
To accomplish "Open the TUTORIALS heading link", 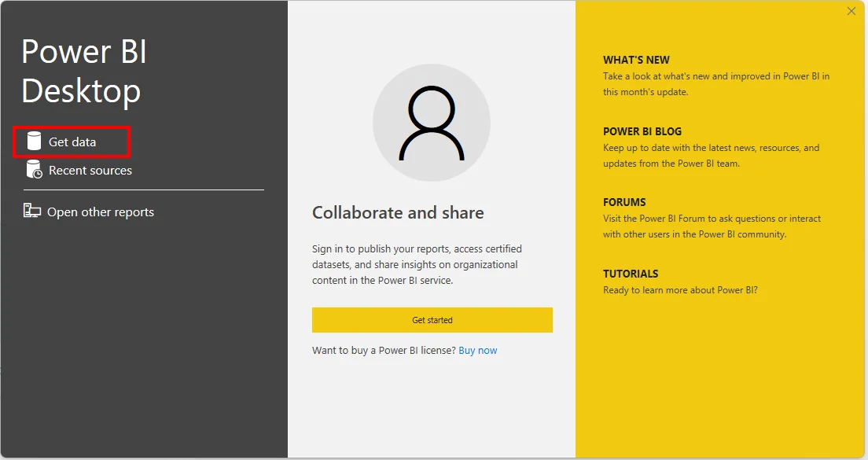I will point(631,274).
